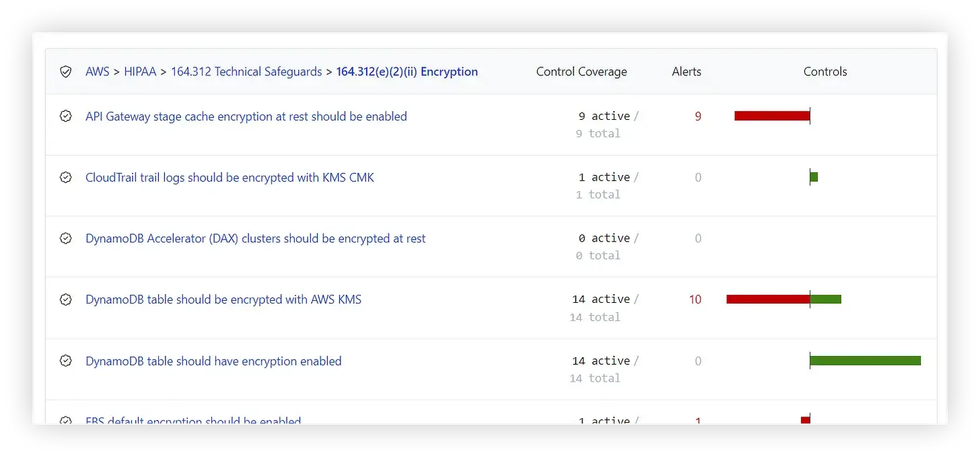Image resolution: width=980 pixels, height=457 pixels.
Task: Click the check icon beside API Gateway control
Action: (x=65, y=116)
